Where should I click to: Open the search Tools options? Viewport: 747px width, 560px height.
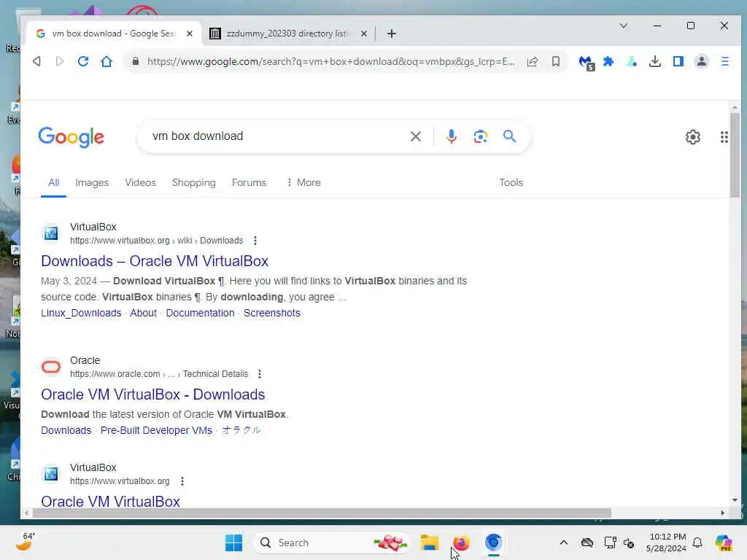(x=511, y=182)
